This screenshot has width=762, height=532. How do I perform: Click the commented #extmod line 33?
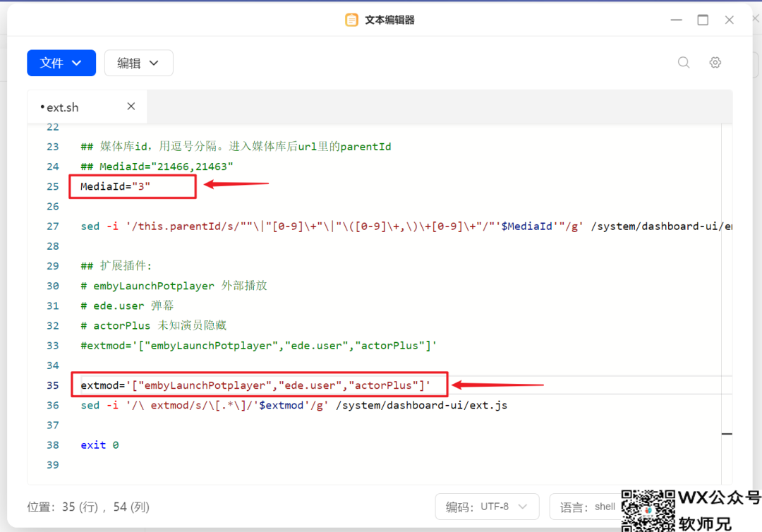pyautogui.click(x=258, y=346)
